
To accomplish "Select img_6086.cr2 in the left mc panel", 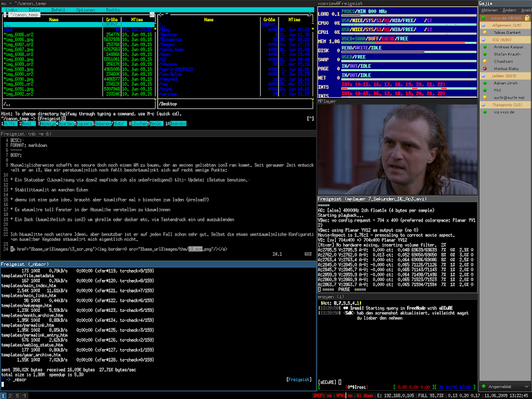I will 19,35.
